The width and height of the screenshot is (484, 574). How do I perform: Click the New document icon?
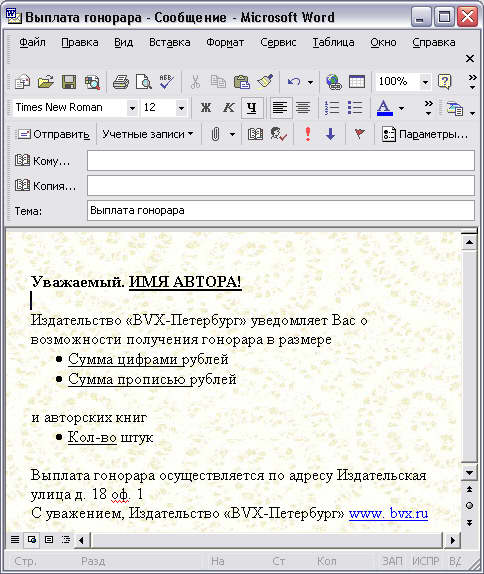pyautogui.click(x=23, y=82)
